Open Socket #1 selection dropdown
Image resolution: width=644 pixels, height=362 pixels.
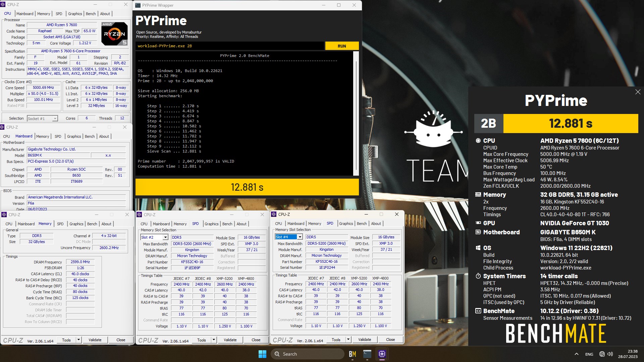(x=55, y=118)
